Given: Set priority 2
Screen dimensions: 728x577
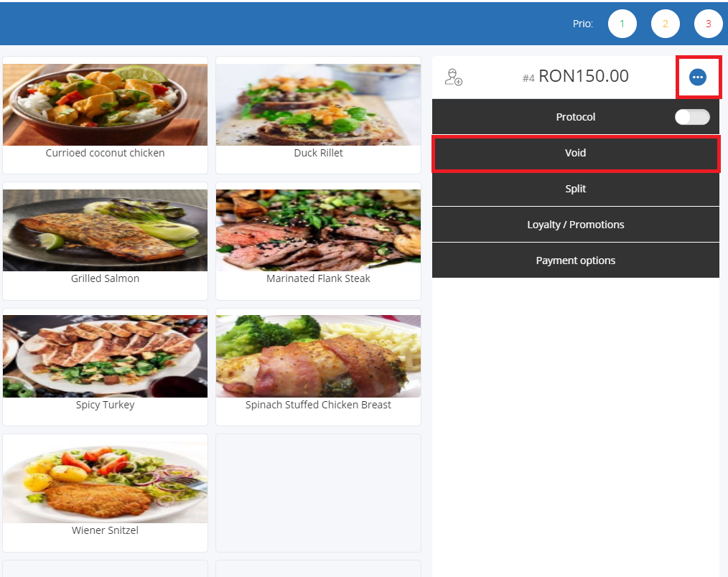Looking at the screenshot, I should click(666, 24).
